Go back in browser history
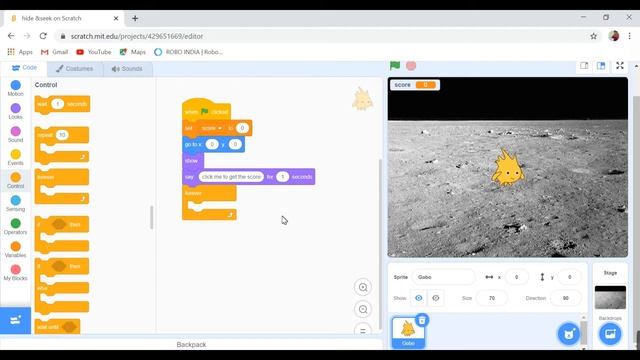Screen dimensions: 640x360 click(x=11, y=36)
